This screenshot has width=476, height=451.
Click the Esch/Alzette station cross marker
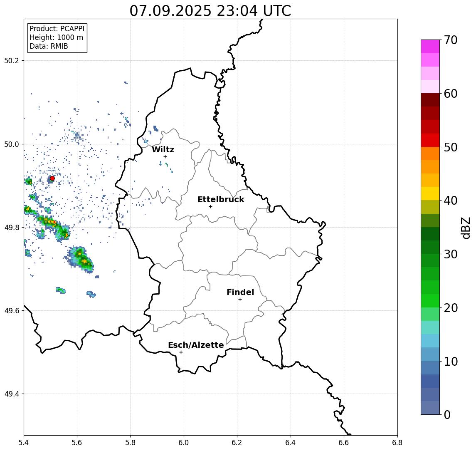[181, 352]
